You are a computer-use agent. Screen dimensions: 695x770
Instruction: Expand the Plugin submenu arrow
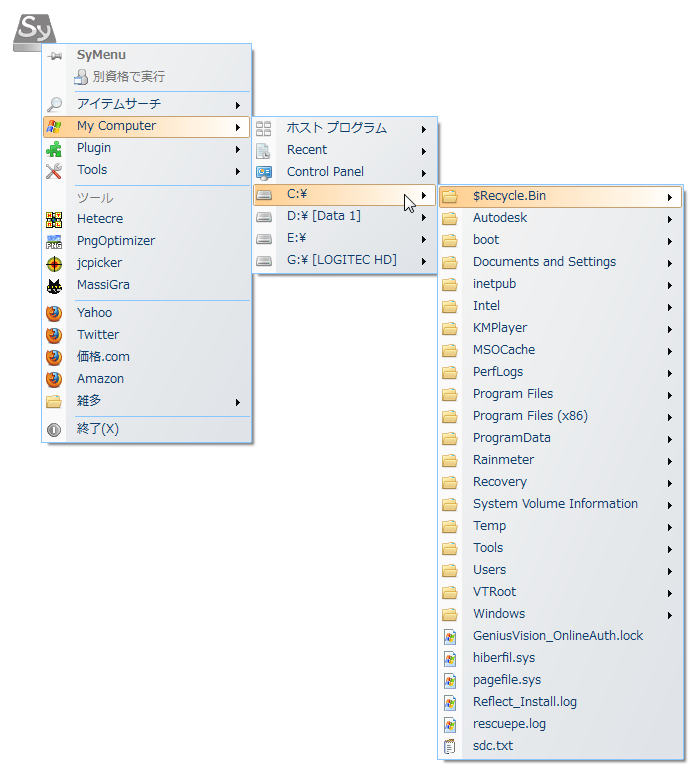pos(238,149)
